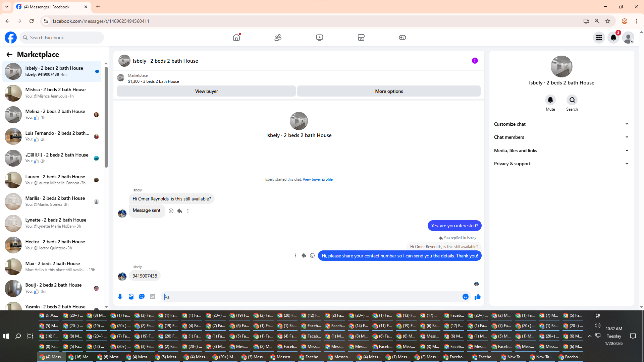644x362 pixels.
Task: Expand the Customize chat section
Action: 561,124
